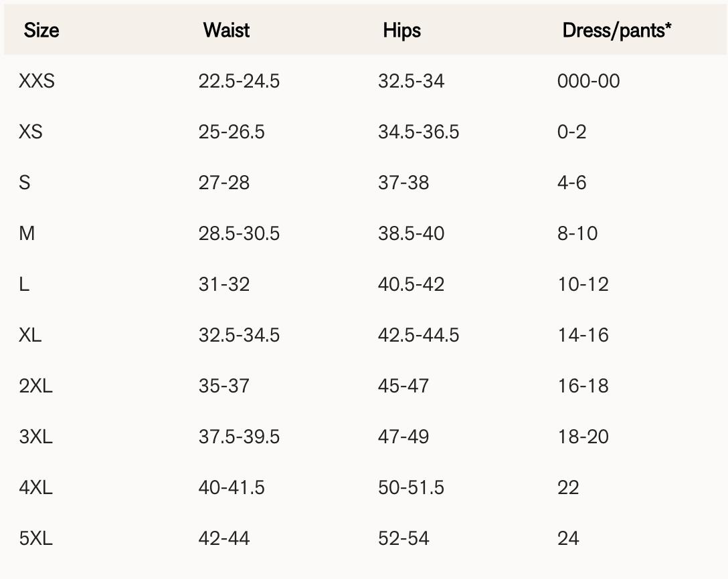Image resolution: width=728 pixels, height=579 pixels.
Task: Select dress size 24 cell
Action: 568,538
